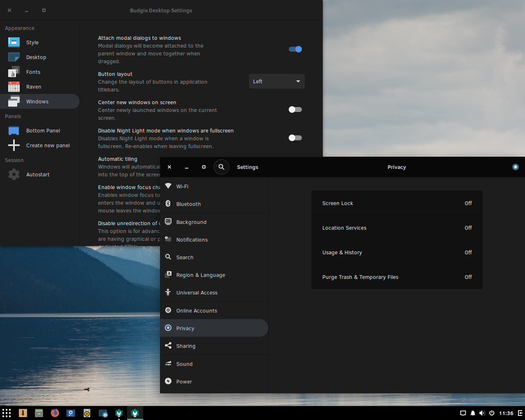Screen dimensions: 525x420
Task: Go to Region & Language settings
Action: click(x=214, y=275)
